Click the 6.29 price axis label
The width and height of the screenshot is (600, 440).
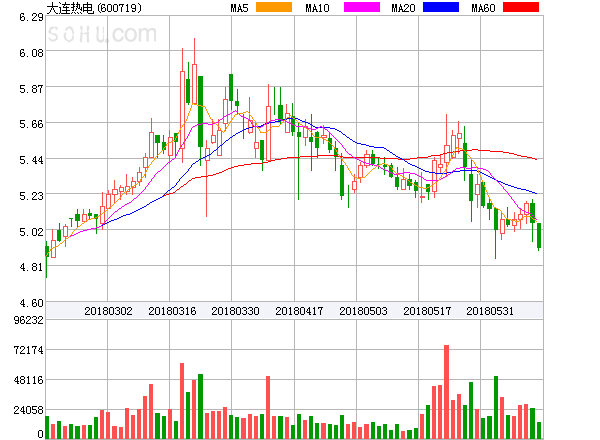(x=31, y=17)
